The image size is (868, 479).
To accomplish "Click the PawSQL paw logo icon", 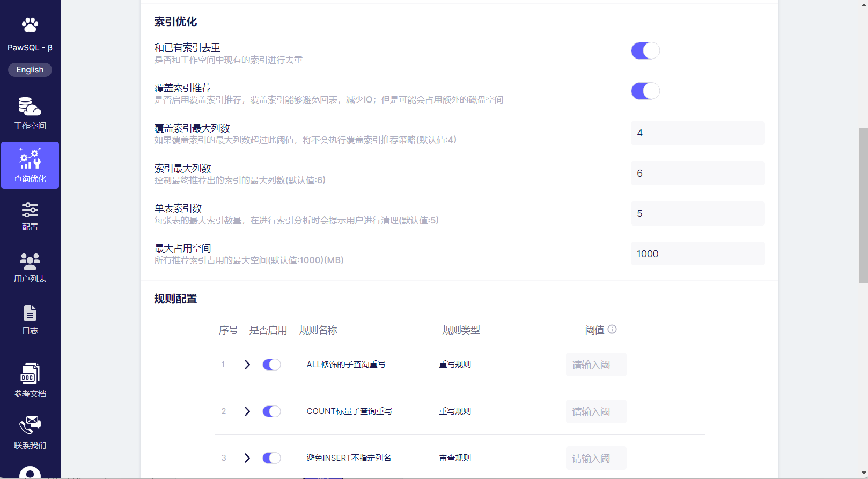I will 30,25.
